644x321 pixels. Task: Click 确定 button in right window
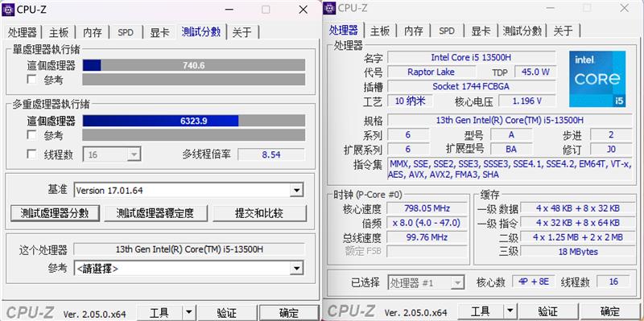coord(610,311)
